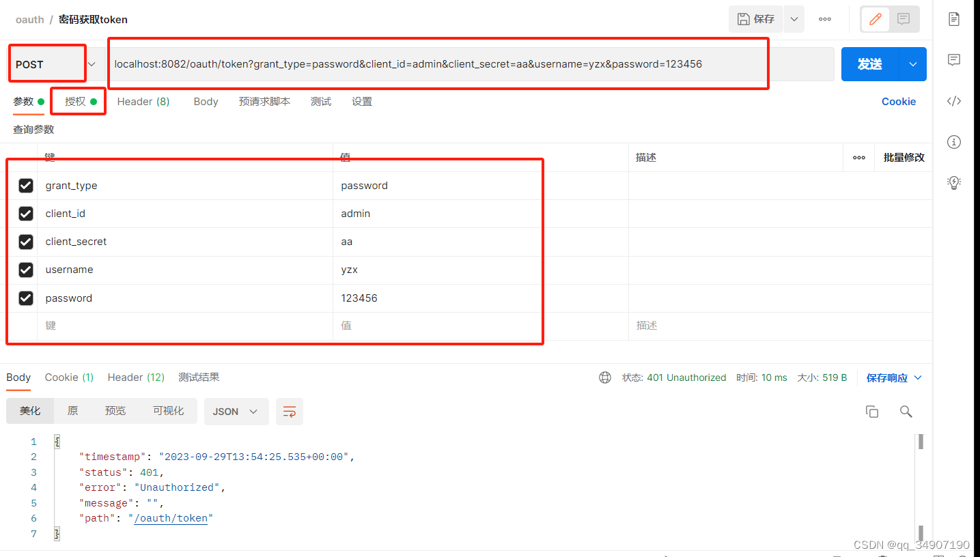This screenshot has width=980, height=557.
Task: Follow the /oauth/token link in the response
Action: click(x=171, y=518)
